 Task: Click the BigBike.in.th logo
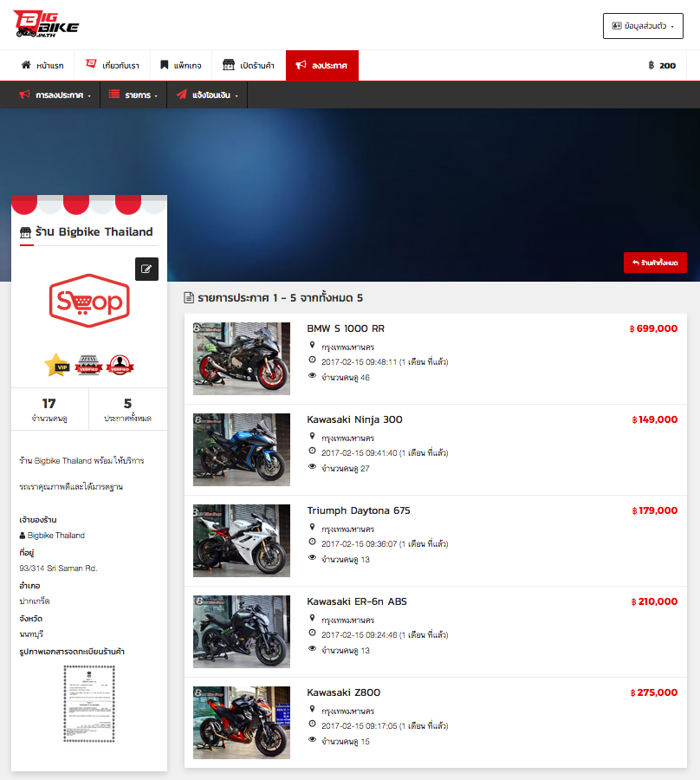(46, 24)
